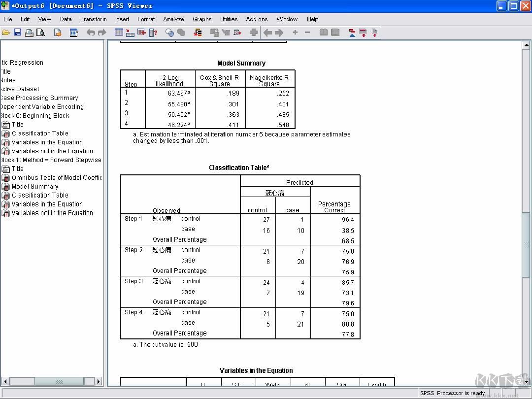Select Block 0 Variables not in the Equation
The height and width of the screenshot is (399, 532).
(52, 151)
